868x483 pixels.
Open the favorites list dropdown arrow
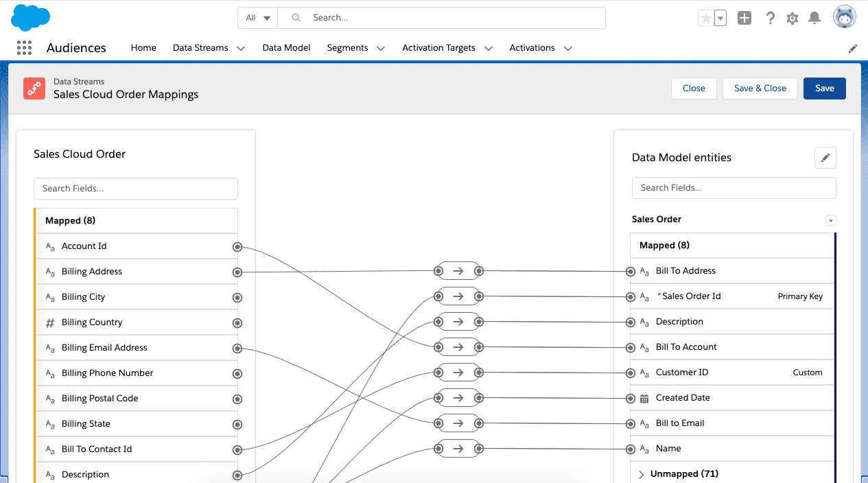click(720, 19)
